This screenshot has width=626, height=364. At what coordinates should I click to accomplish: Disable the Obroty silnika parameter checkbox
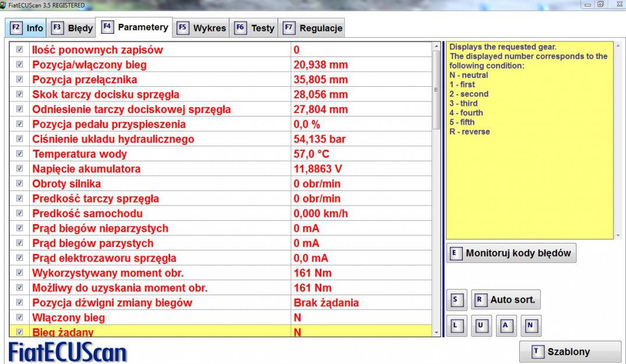click(19, 184)
